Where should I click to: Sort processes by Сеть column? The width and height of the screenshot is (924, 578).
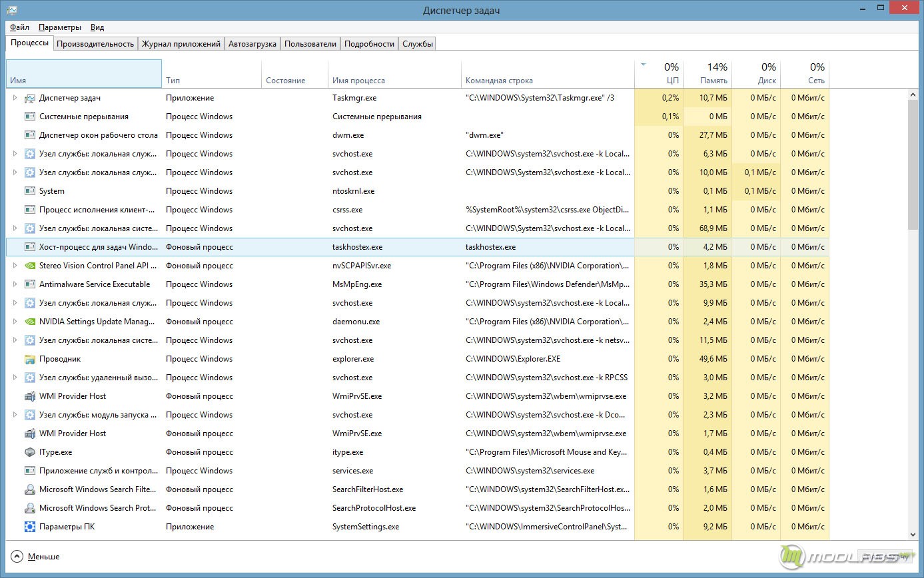[x=805, y=74]
